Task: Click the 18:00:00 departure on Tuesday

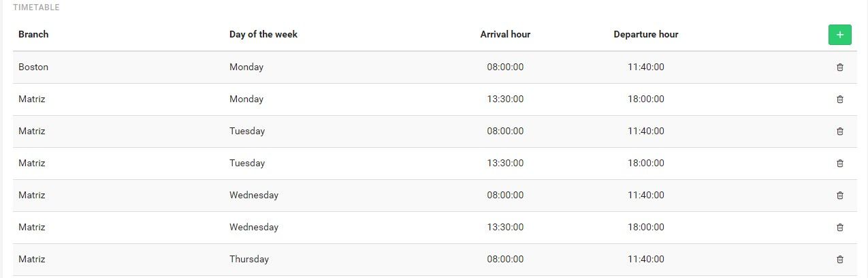Action: 646,163
